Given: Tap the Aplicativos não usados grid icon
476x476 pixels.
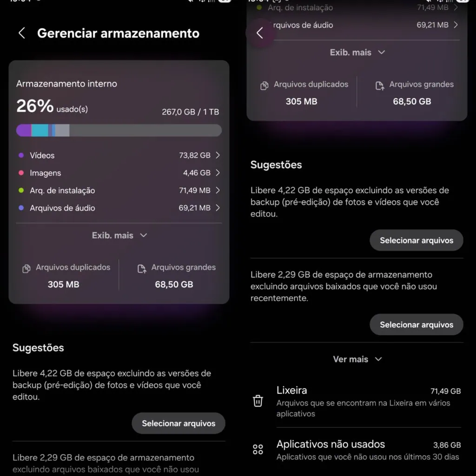Looking at the screenshot, I should point(258,450).
